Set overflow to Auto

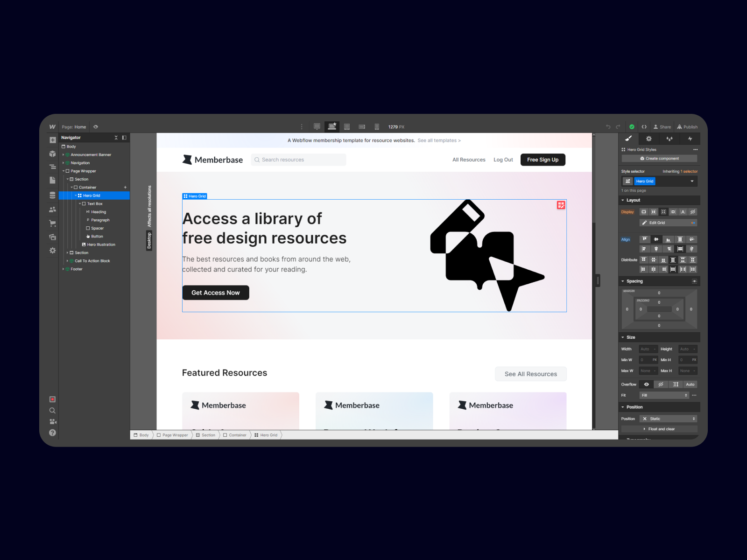pyautogui.click(x=690, y=385)
